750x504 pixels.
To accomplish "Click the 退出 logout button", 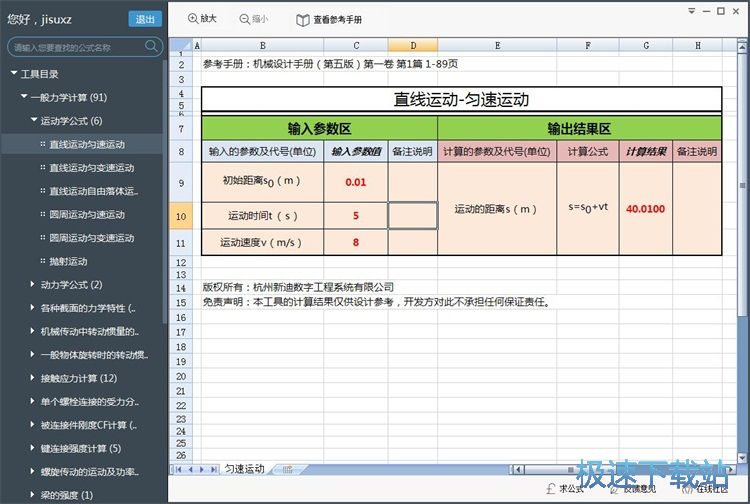I will (x=145, y=19).
